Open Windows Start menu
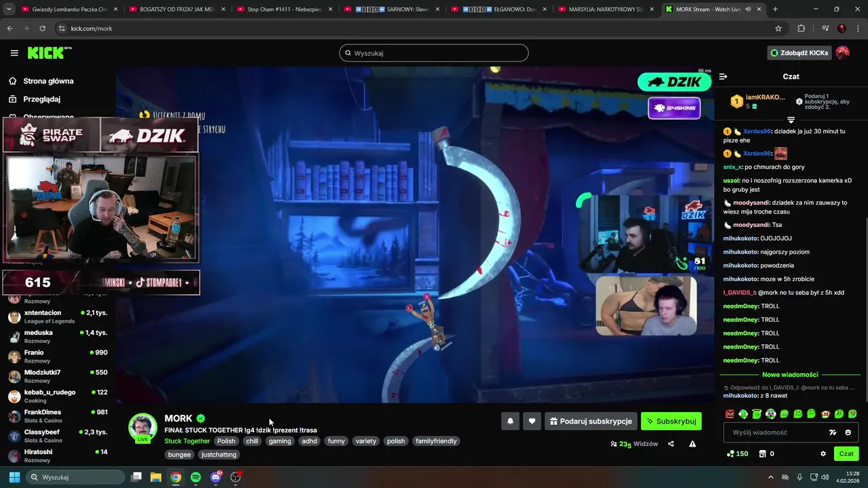Image resolution: width=868 pixels, height=488 pixels. (x=14, y=477)
